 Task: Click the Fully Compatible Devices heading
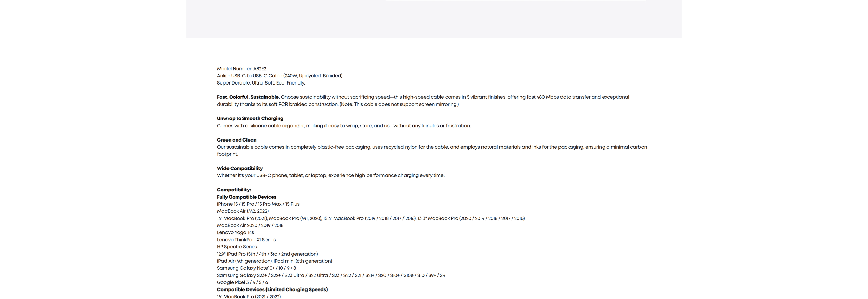(246, 197)
